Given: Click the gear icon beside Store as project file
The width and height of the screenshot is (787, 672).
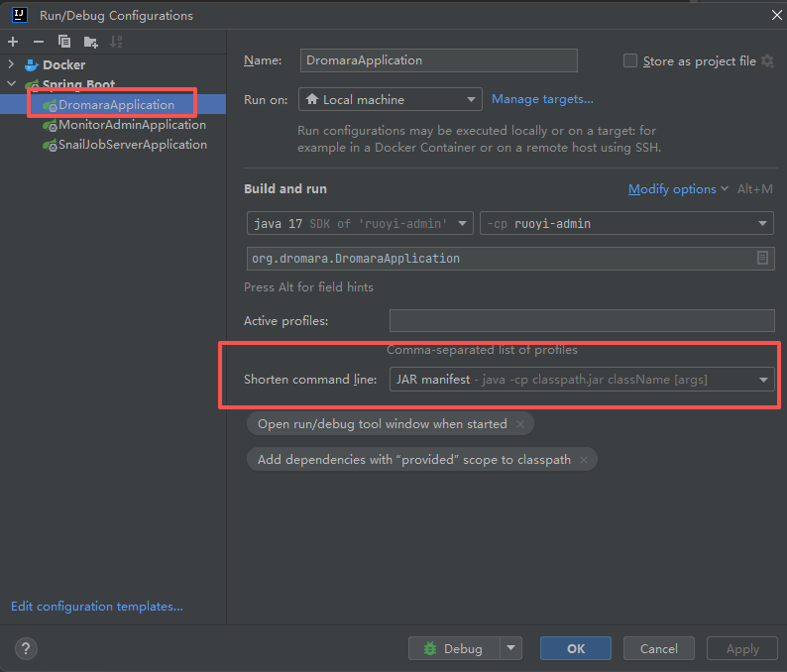Looking at the screenshot, I should pos(766,60).
